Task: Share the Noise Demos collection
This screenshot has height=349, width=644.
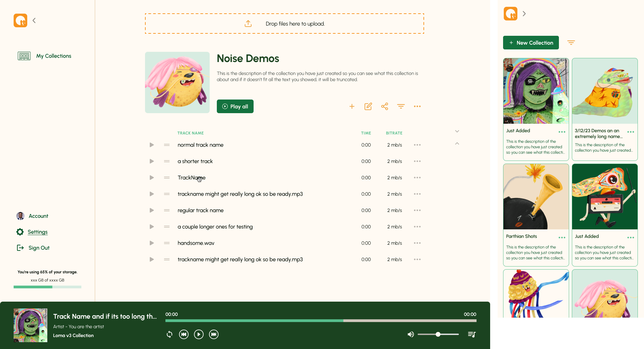Action: pos(385,106)
